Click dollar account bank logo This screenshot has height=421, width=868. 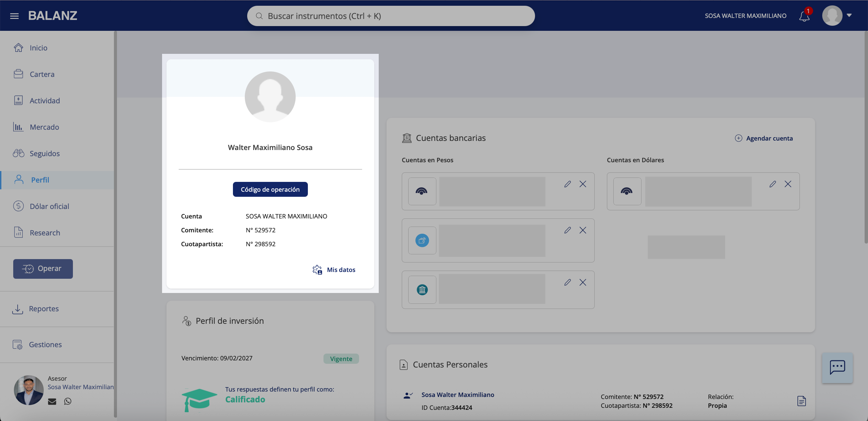627,191
